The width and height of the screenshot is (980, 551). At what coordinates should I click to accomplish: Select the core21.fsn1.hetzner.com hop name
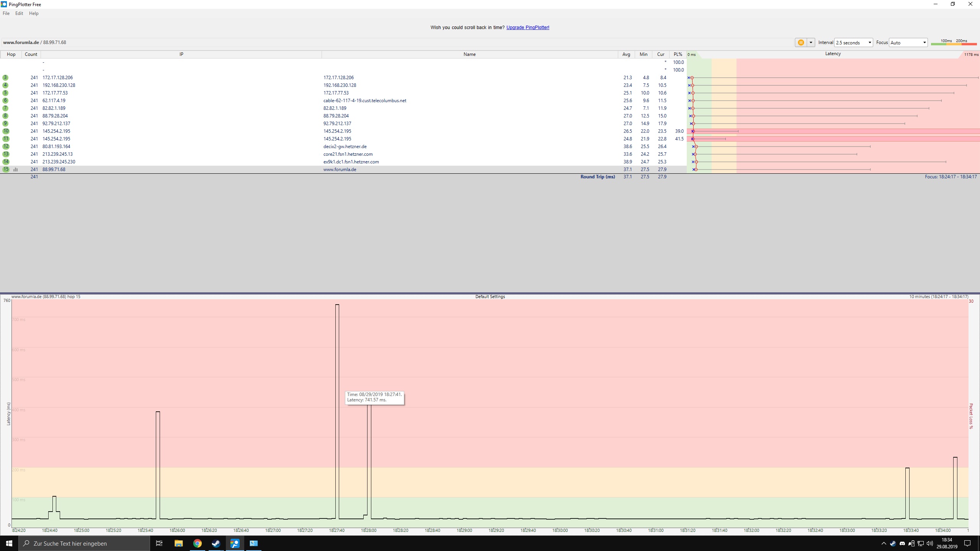[348, 154]
